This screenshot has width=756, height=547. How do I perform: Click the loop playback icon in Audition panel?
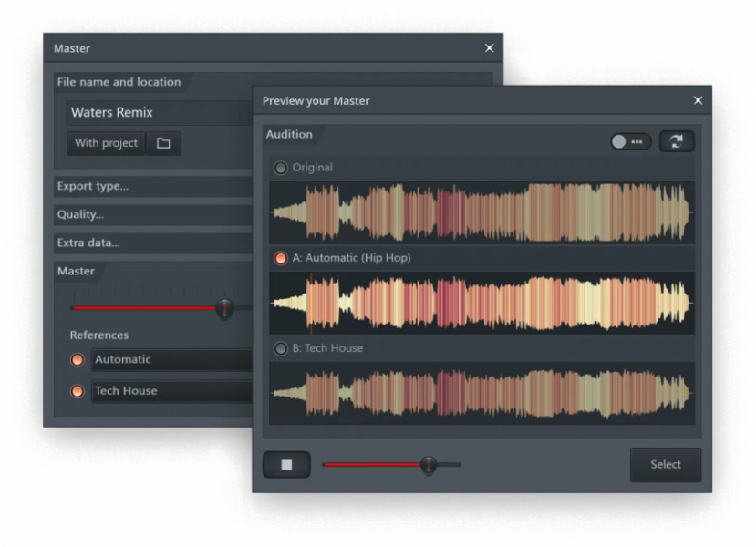click(676, 139)
